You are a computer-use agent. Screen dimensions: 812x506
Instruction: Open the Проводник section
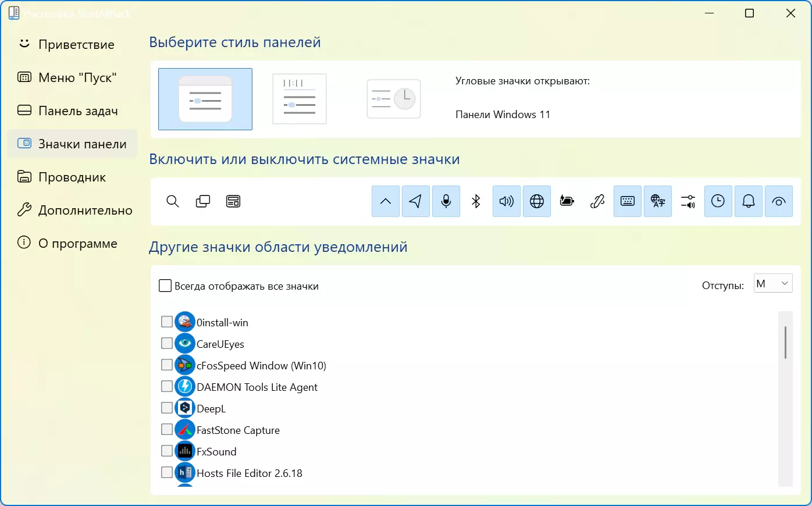pyautogui.click(x=72, y=177)
